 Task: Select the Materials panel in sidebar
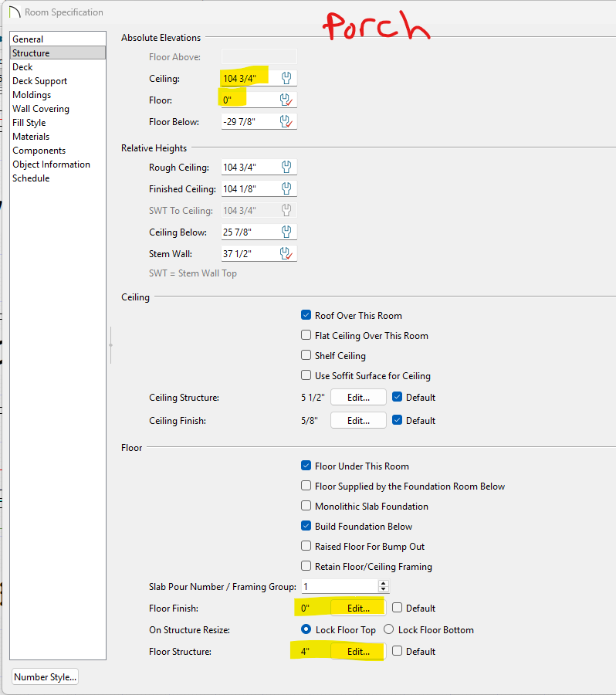pyautogui.click(x=31, y=137)
